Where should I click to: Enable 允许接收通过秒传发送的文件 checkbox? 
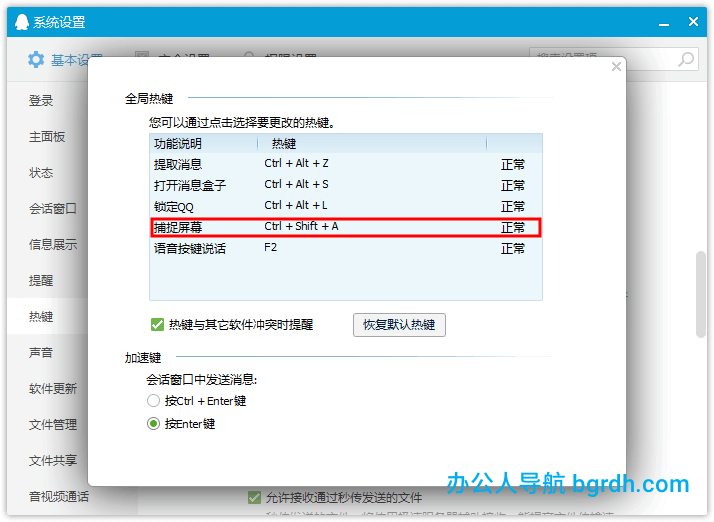pos(254,497)
